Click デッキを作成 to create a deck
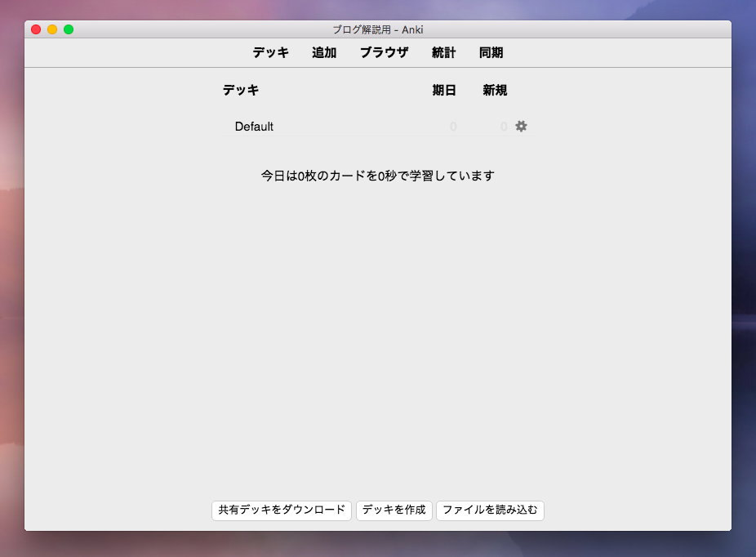The width and height of the screenshot is (756, 557). pos(394,510)
